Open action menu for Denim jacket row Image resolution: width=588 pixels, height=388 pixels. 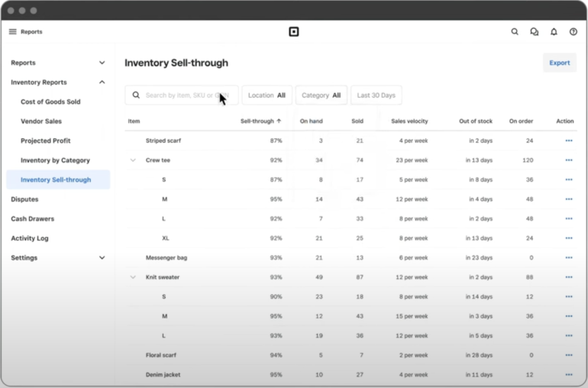tap(568, 375)
